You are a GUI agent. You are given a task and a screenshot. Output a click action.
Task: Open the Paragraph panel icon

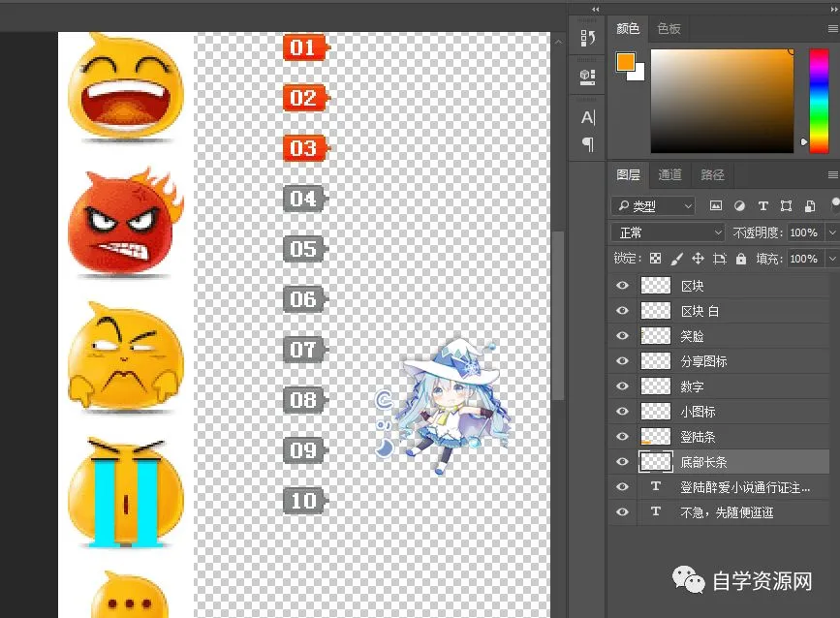(x=588, y=144)
